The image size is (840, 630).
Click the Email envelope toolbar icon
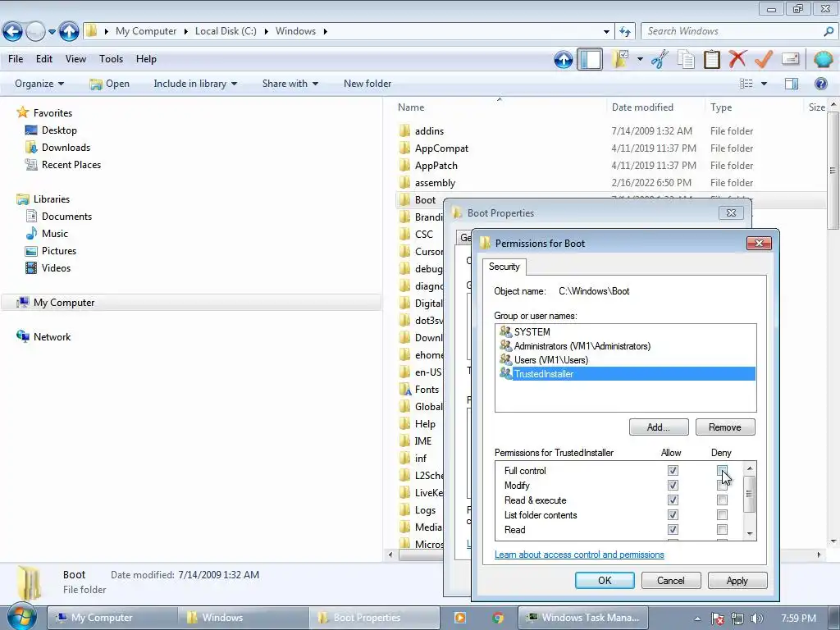click(790, 59)
